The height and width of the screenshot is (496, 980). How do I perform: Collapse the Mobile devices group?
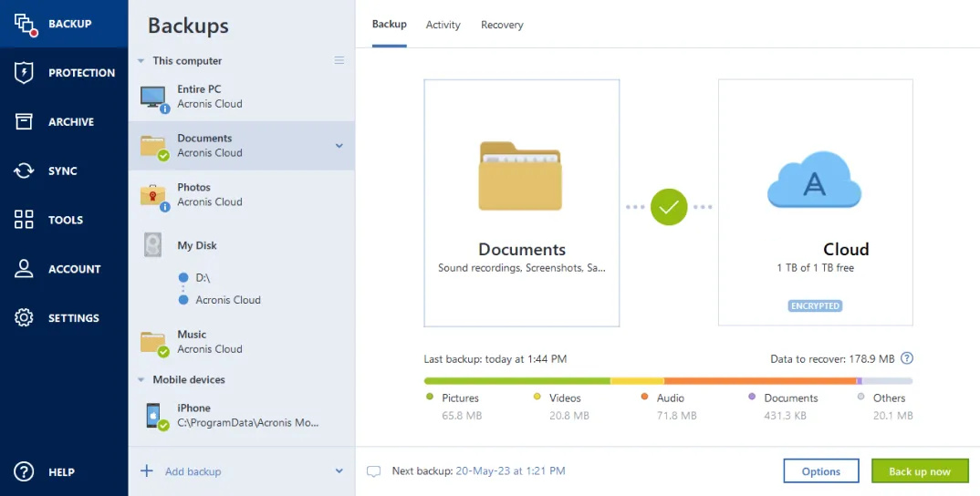point(141,380)
